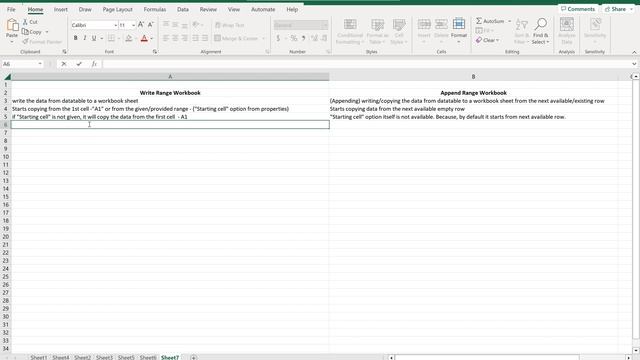Apply cell borders

pyautogui.click(x=111, y=38)
